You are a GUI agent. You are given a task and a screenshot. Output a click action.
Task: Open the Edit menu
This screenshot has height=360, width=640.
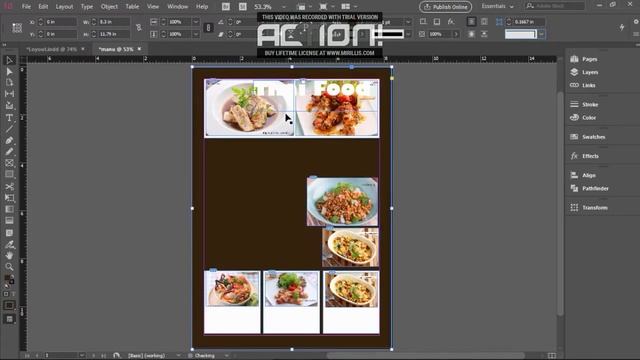click(43, 7)
